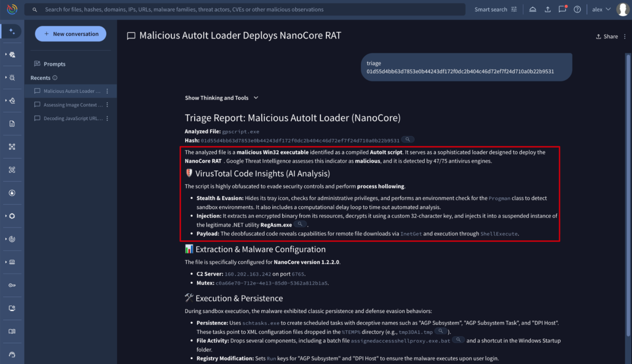
Task: Expand the radar sidebar section
Action: click(x=6, y=239)
